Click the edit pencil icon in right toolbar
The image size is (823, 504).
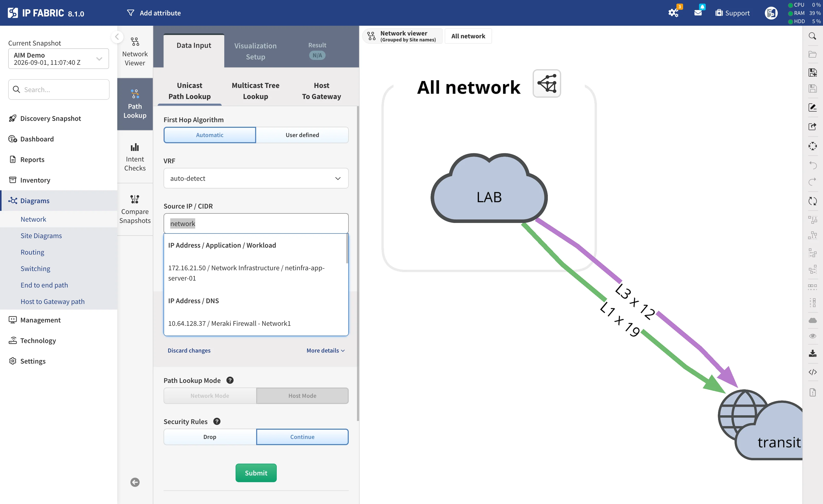(812, 107)
